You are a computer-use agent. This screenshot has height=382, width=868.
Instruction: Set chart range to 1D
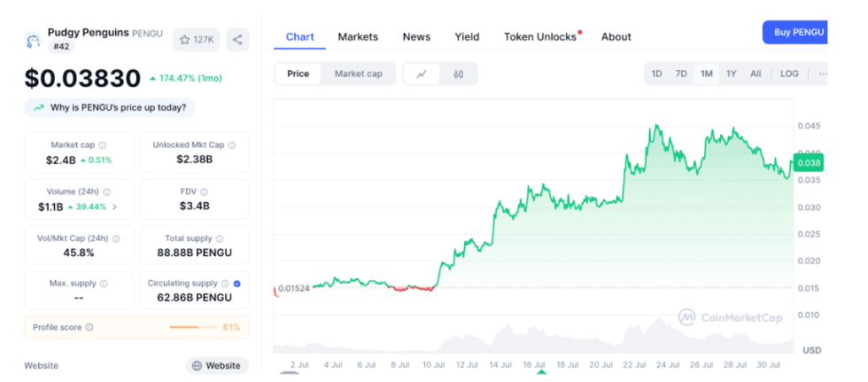[x=656, y=74]
